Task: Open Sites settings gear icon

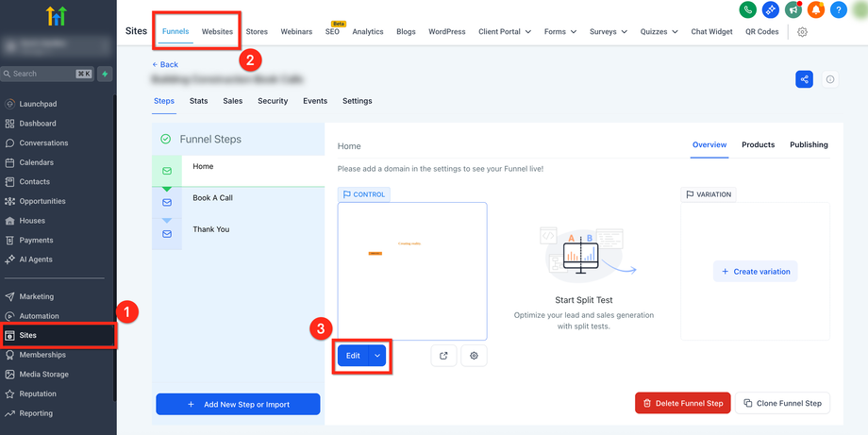Action: (802, 31)
